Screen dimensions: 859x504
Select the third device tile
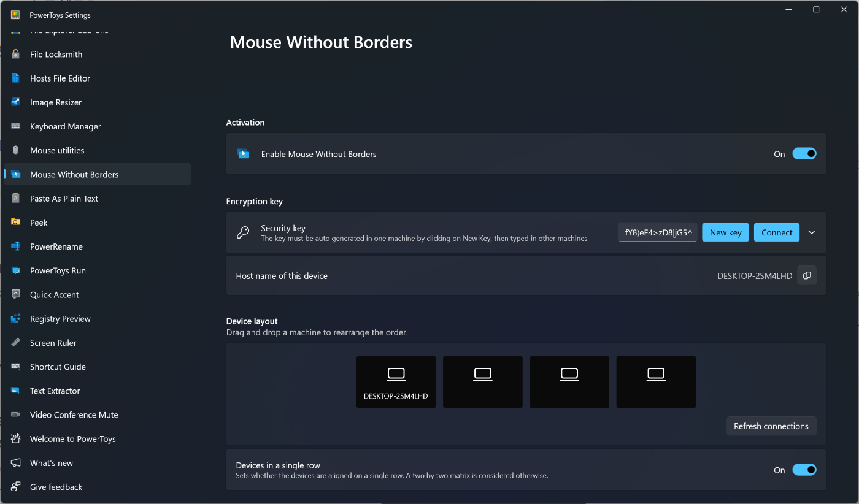[569, 382]
